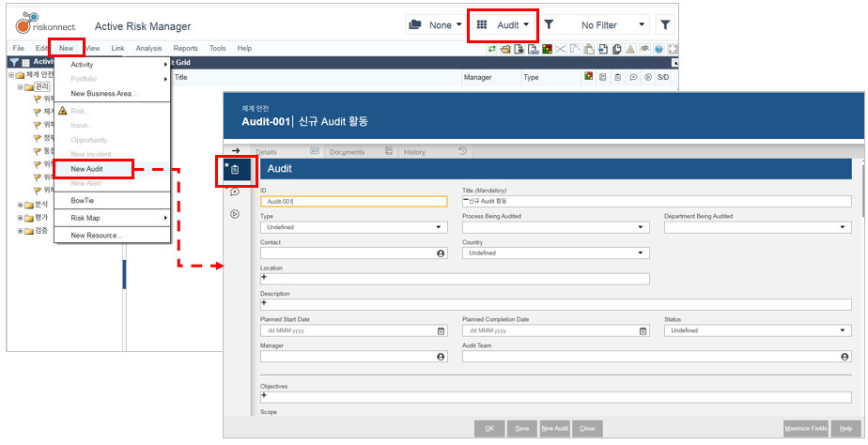Click the Close button at bottom
Screen dimensions: 868x445
(x=587, y=428)
